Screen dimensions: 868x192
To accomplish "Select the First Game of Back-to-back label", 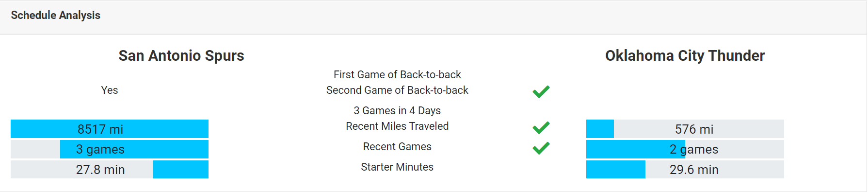I will point(397,74).
